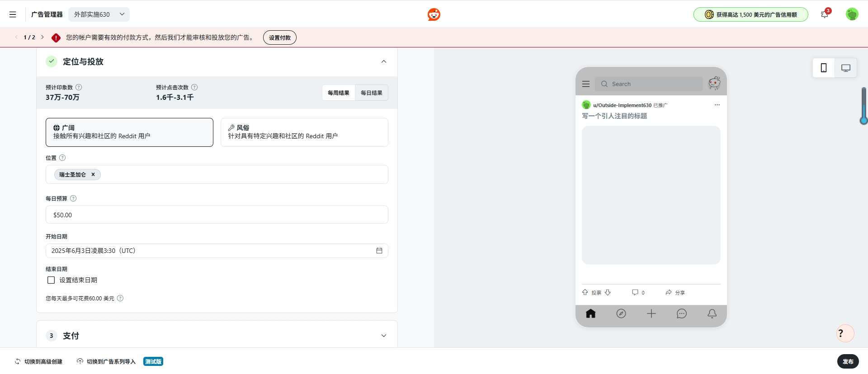Open the green user avatar menu
Screen dimensions: 868x374
pyautogui.click(x=852, y=14)
